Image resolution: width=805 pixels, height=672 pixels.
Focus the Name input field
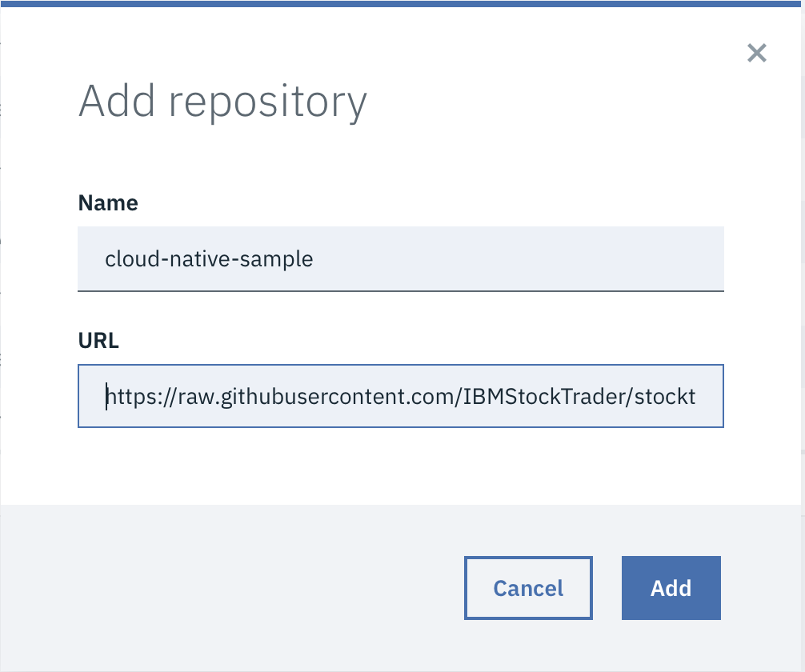click(400, 258)
